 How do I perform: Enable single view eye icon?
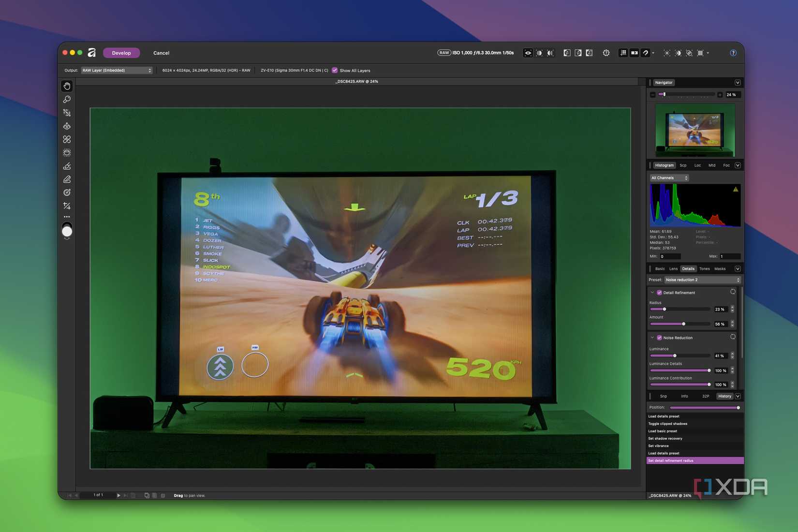click(x=528, y=53)
